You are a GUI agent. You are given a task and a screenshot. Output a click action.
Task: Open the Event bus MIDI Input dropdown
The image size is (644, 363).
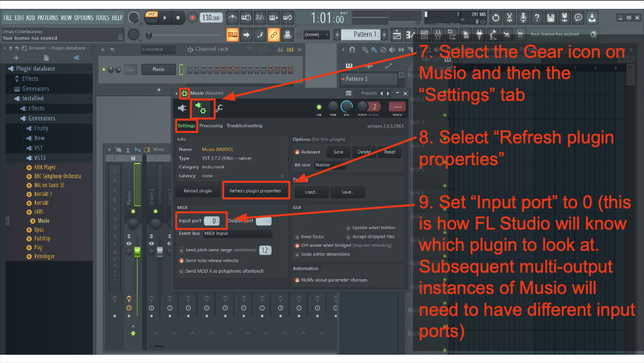[237, 234]
